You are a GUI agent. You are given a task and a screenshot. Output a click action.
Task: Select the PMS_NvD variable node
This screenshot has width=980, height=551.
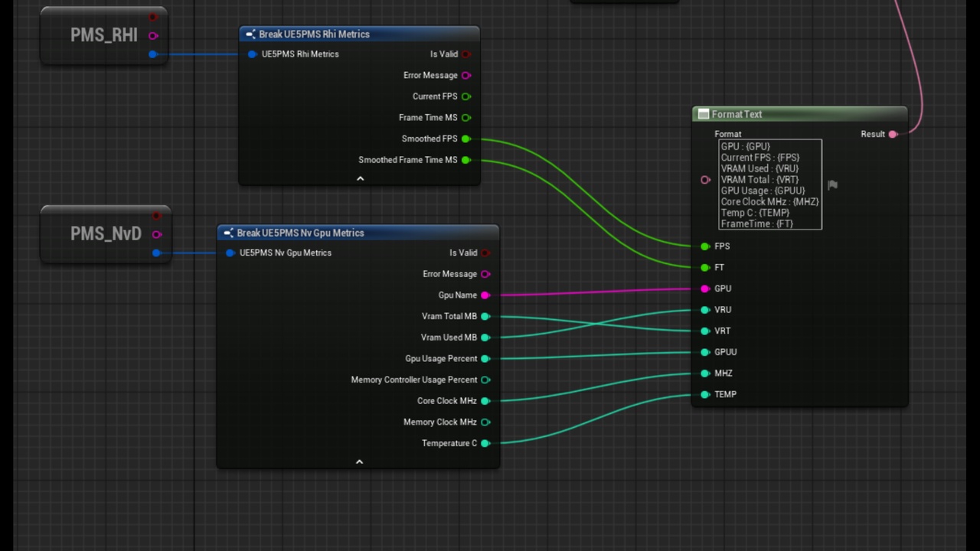click(x=106, y=234)
